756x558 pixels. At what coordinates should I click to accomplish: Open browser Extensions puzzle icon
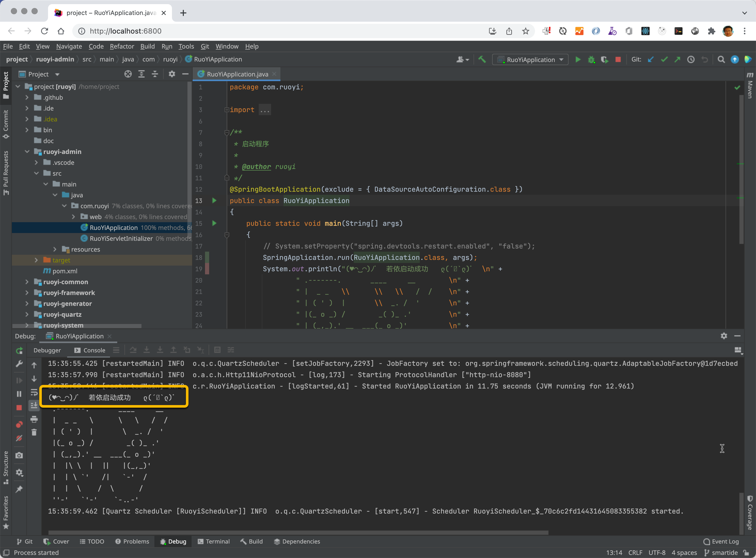coord(712,31)
